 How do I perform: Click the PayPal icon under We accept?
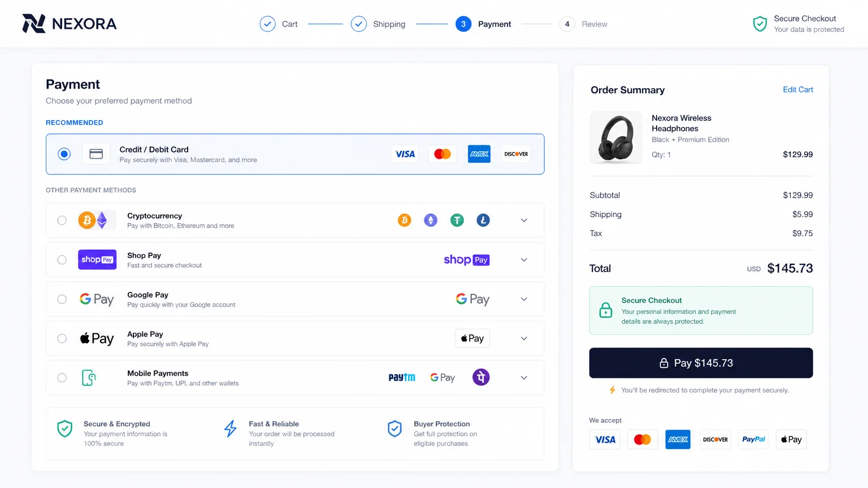point(753,439)
